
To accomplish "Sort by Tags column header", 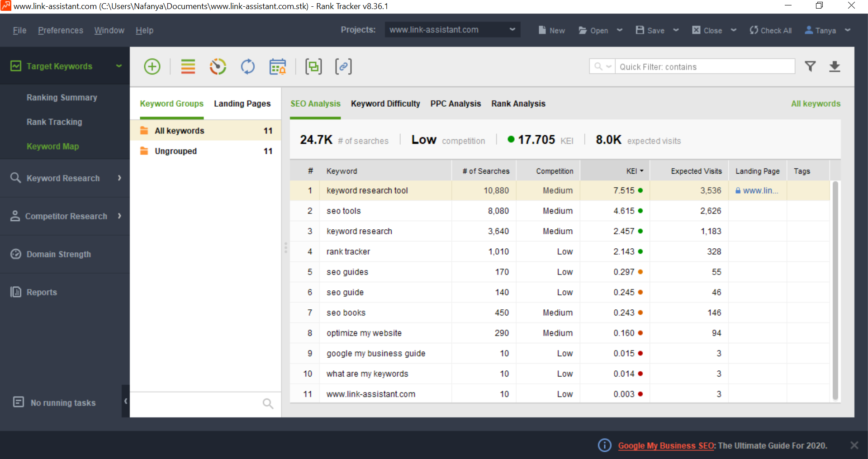I will coord(808,171).
